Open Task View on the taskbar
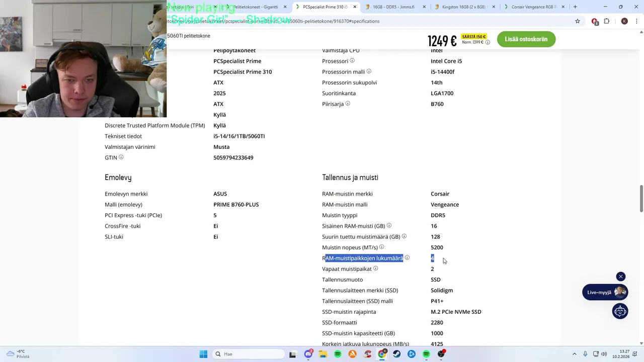 click(293, 354)
